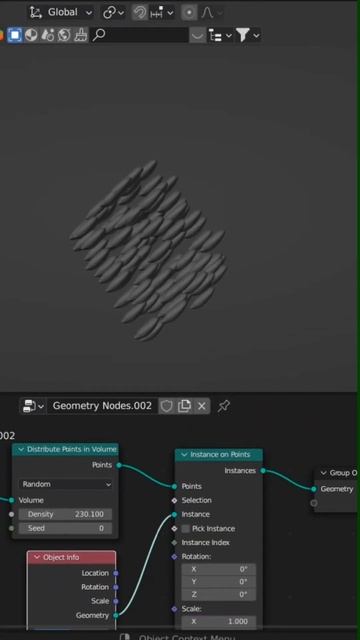The width and height of the screenshot is (360, 640).
Task: Click the brush icon beside the search field
Action: point(81,36)
